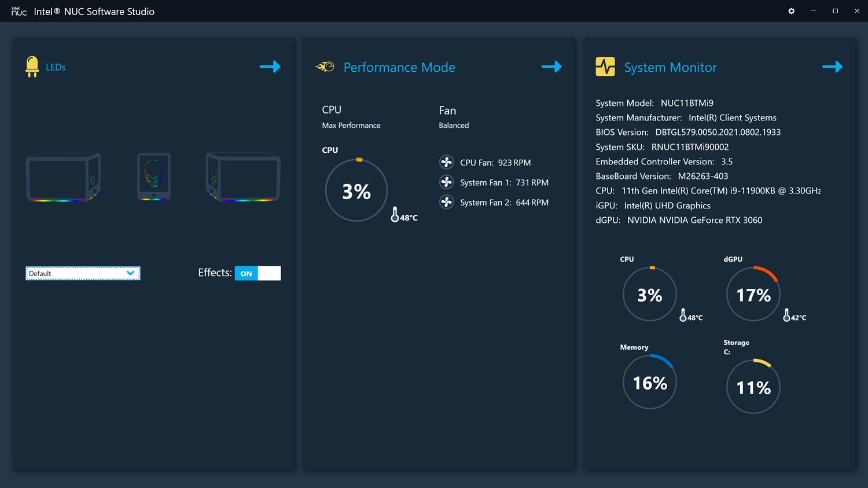The image size is (868, 488).
Task: Click 'iGPU: Intel(R) UHD Graphics' line
Action: tap(653, 206)
